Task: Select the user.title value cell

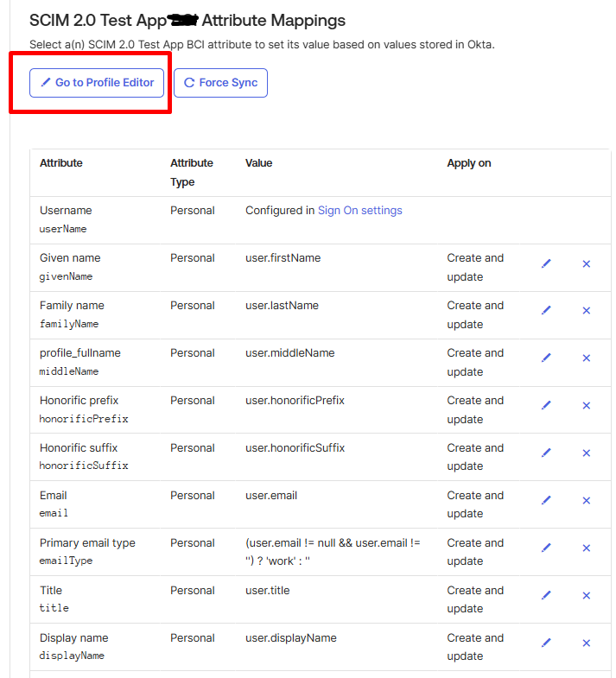Action: coord(267,591)
